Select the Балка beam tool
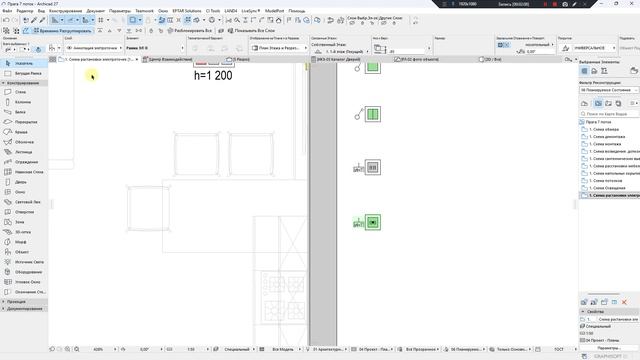This screenshot has height=360, width=640. 24,112
